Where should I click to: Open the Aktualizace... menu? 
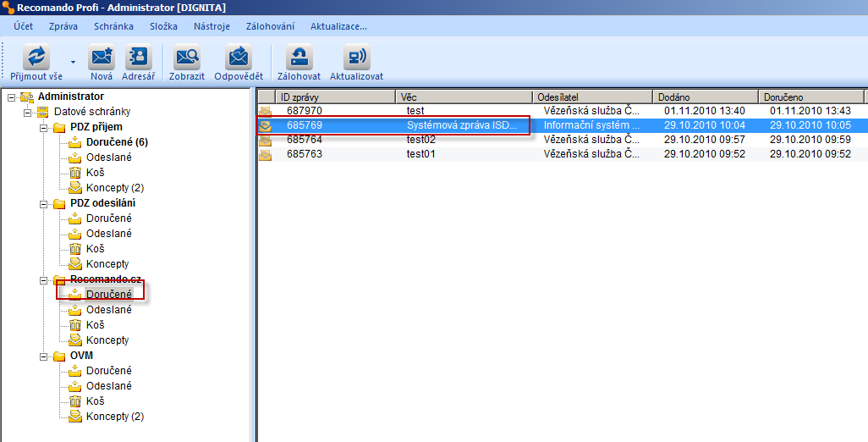pos(338,26)
